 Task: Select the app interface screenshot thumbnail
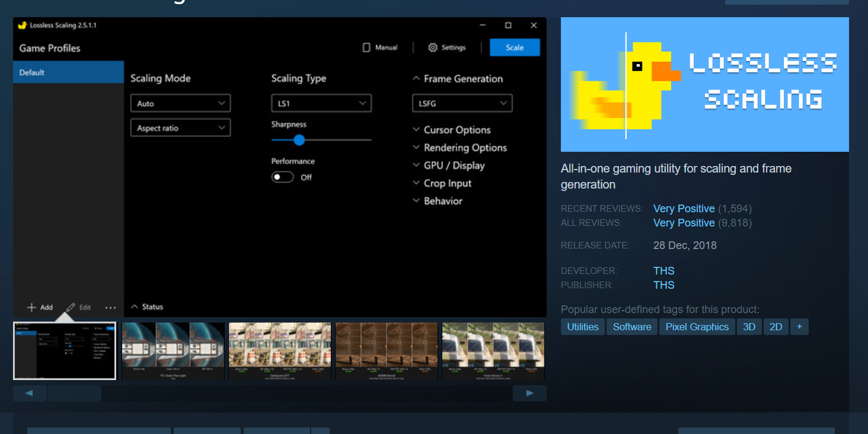(x=65, y=351)
